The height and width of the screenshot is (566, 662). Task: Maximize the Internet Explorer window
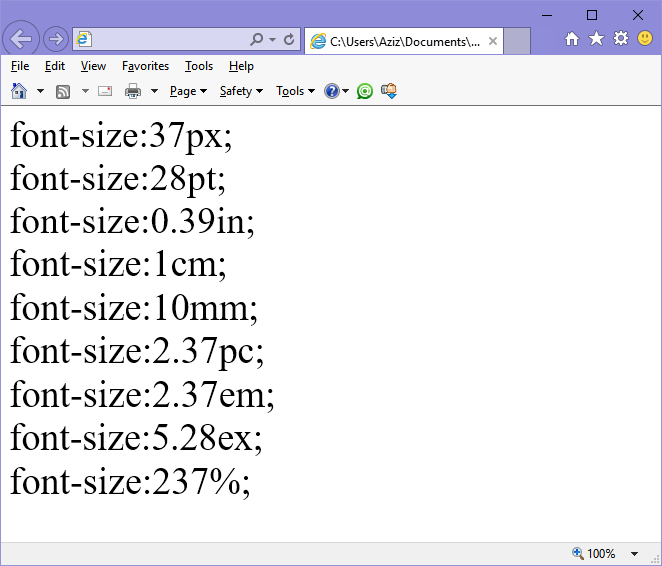point(592,15)
